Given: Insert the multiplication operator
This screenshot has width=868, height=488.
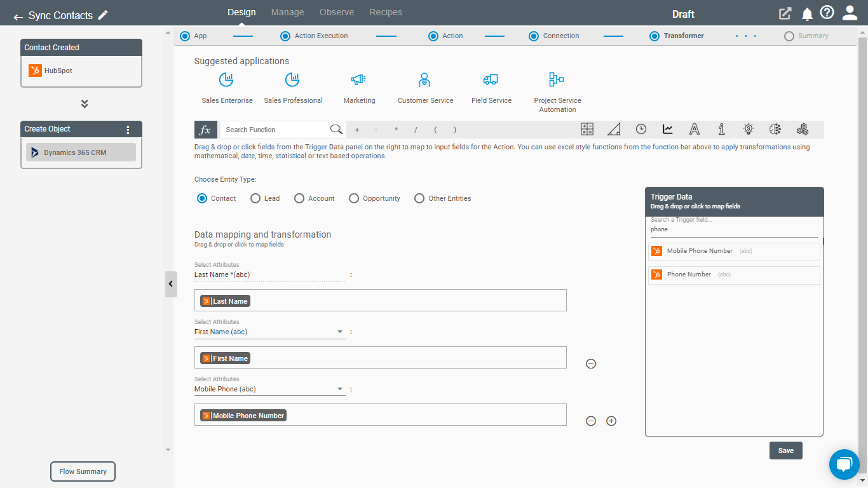Looking at the screenshot, I should coord(397,130).
